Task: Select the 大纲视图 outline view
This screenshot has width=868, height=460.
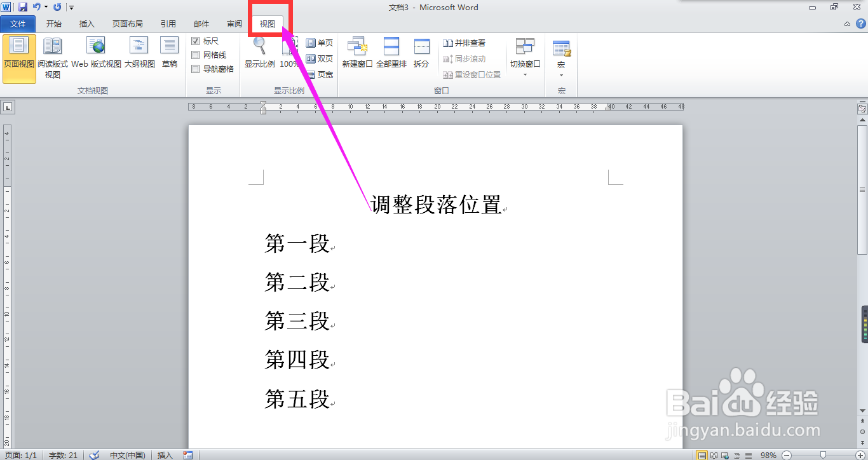Action: point(139,54)
